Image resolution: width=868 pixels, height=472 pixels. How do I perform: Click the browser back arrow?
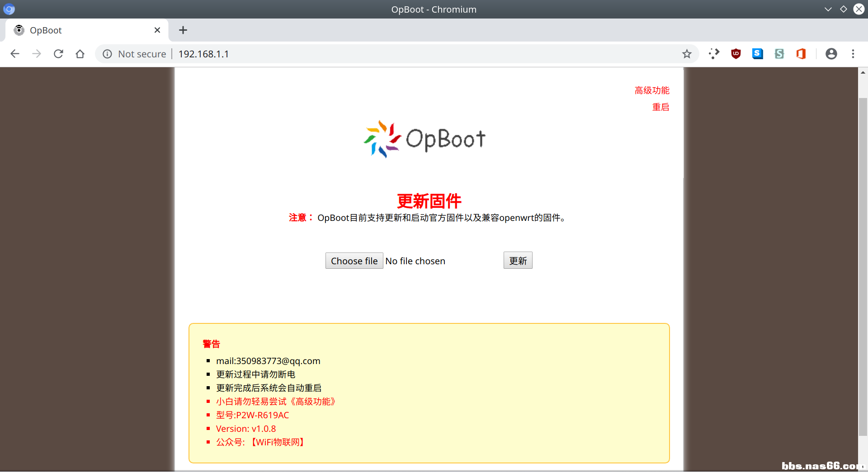point(15,54)
